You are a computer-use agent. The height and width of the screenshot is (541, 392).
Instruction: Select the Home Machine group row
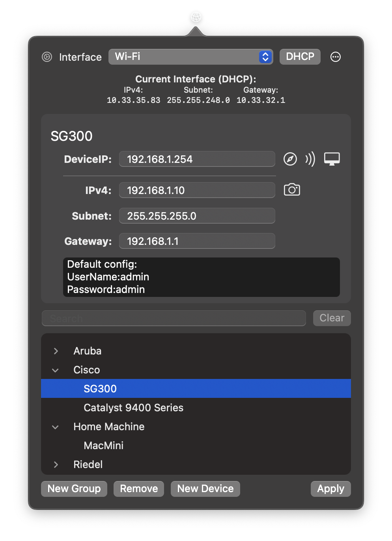(x=196, y=427)
